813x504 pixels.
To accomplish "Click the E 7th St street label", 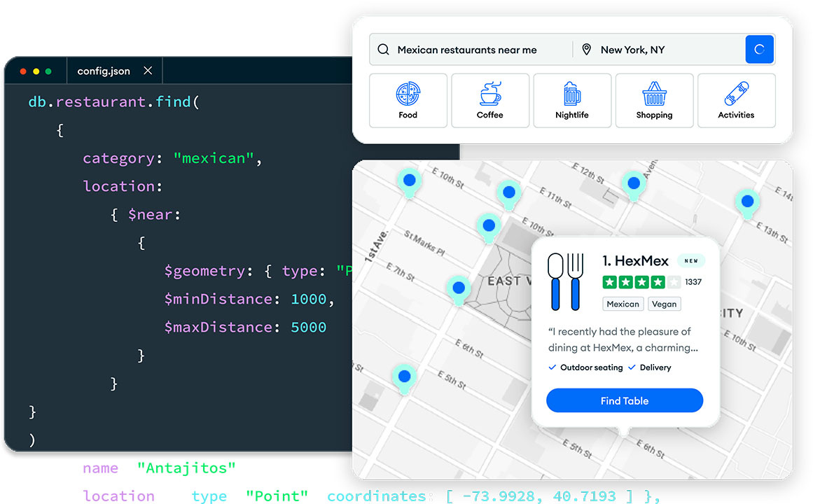I will tap(401, 272).
